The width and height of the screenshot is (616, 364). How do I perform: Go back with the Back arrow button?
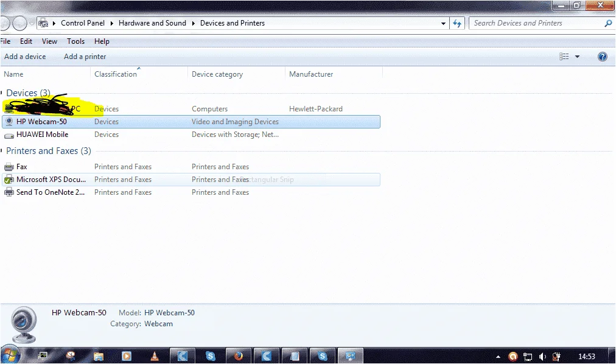tap(4, 23)
